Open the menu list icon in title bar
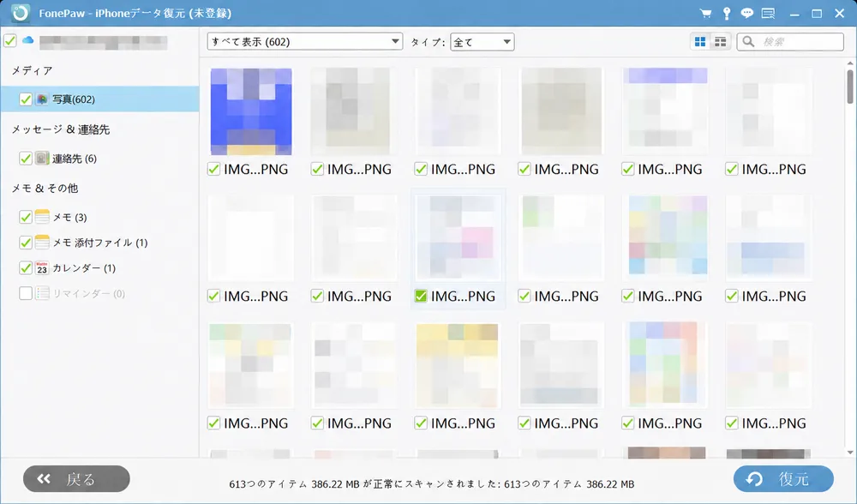The height and width of the screenshot is (504, 857). [768, 13]
